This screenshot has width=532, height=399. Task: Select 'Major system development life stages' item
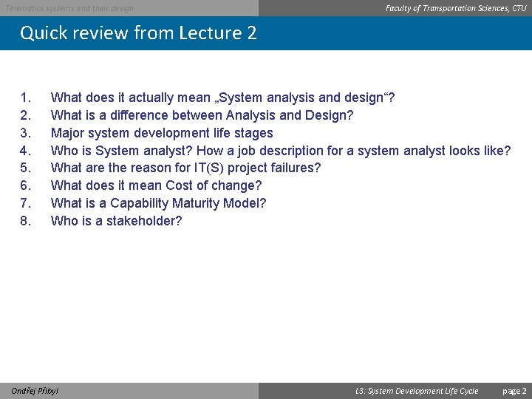pos(162,133)
